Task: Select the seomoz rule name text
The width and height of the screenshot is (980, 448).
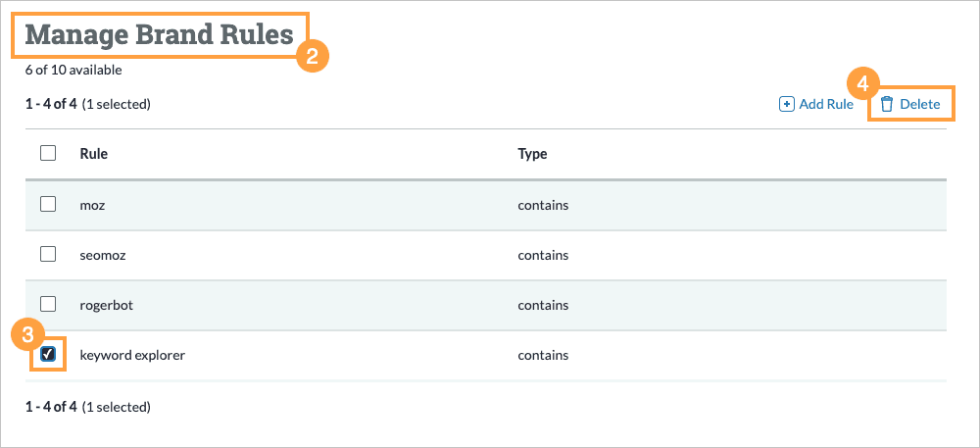Action: point(100,255)
